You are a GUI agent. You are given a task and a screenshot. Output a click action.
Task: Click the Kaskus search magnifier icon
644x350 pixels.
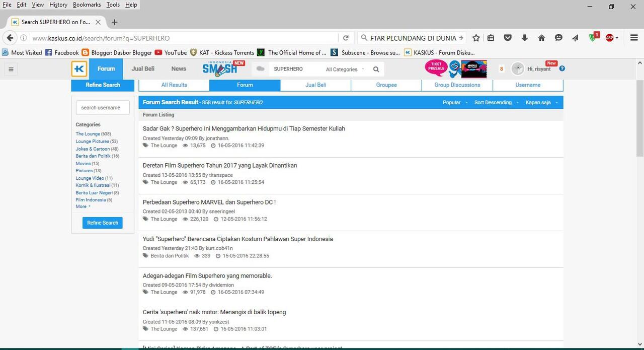pyautogui.click(x=376, y=69)
